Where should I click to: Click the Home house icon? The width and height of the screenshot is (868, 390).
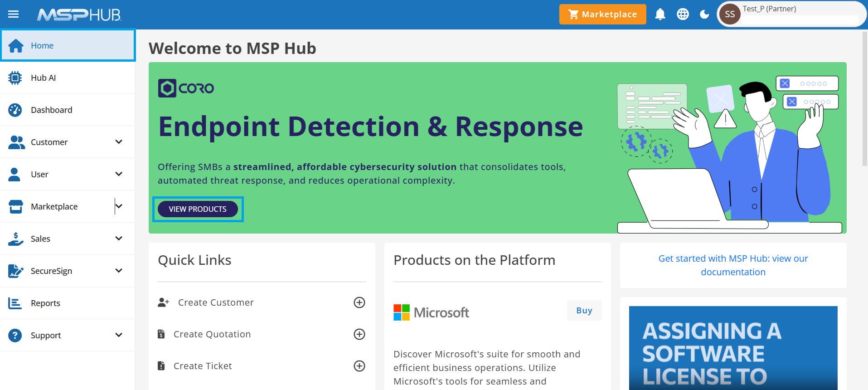(16, 45)
